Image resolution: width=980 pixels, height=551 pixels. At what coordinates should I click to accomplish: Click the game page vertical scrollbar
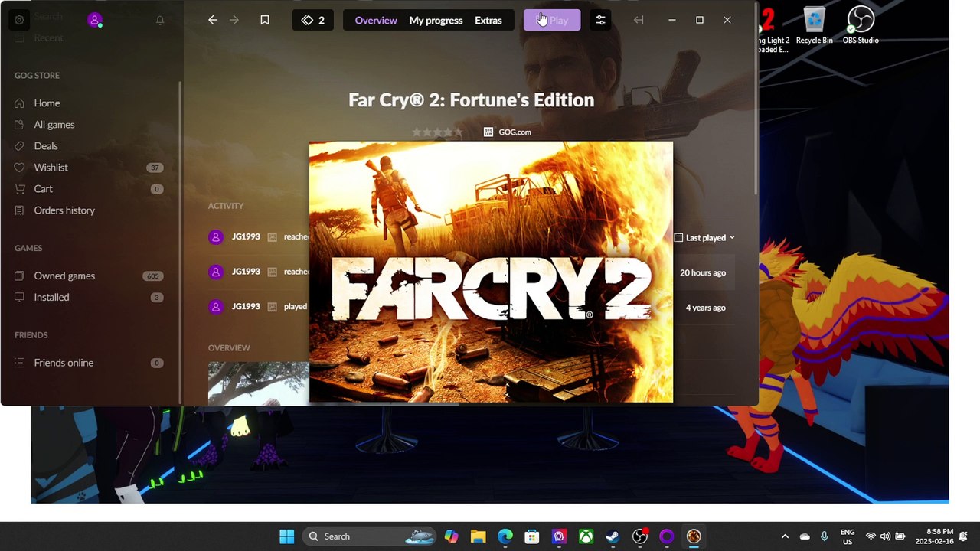[x=756, y=99]
